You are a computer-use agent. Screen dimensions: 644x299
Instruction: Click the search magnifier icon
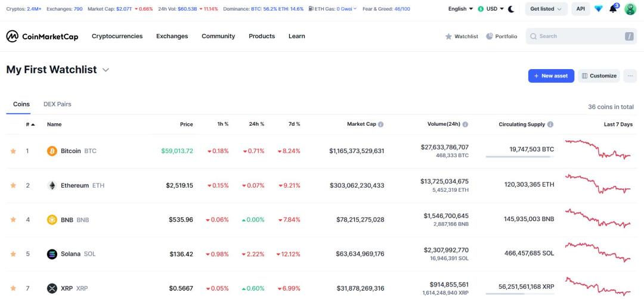(534, 36)
